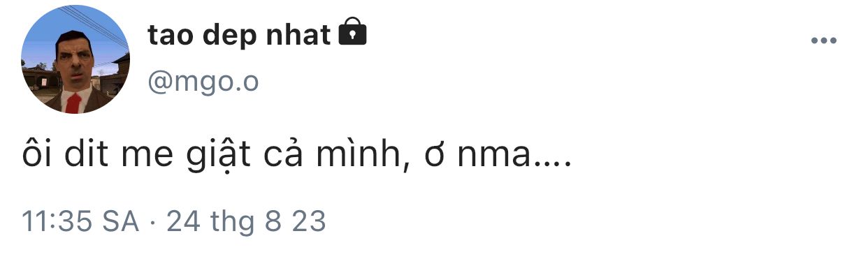Click the tweet text starting with ôi
Image resolution: width=868 pixels, height=259 pixels.
tap(297, 156)
